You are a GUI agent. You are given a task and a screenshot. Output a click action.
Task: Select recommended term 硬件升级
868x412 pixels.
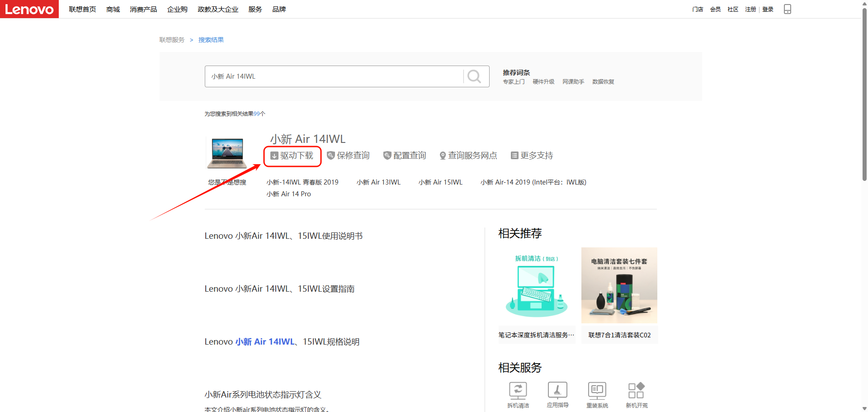[x=543, y=82]
